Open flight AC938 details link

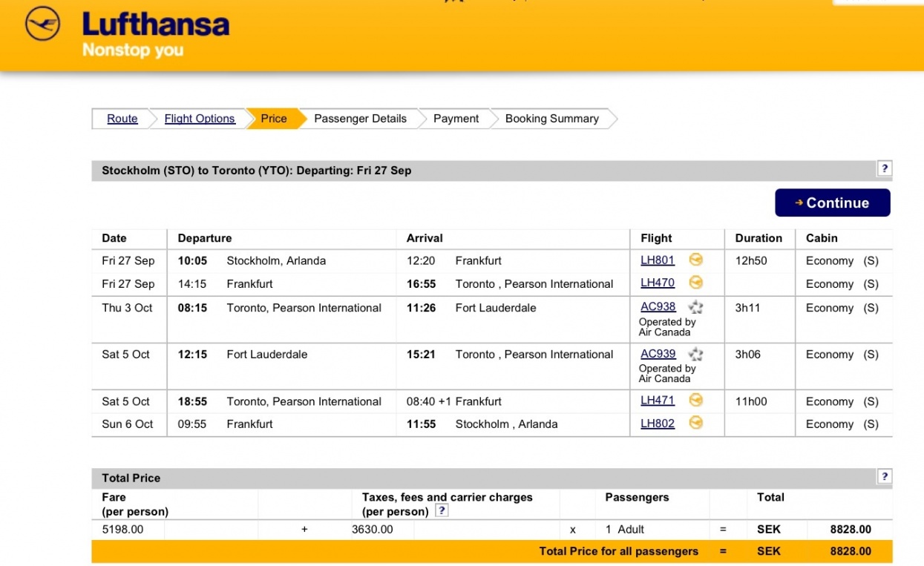point(658,307)
